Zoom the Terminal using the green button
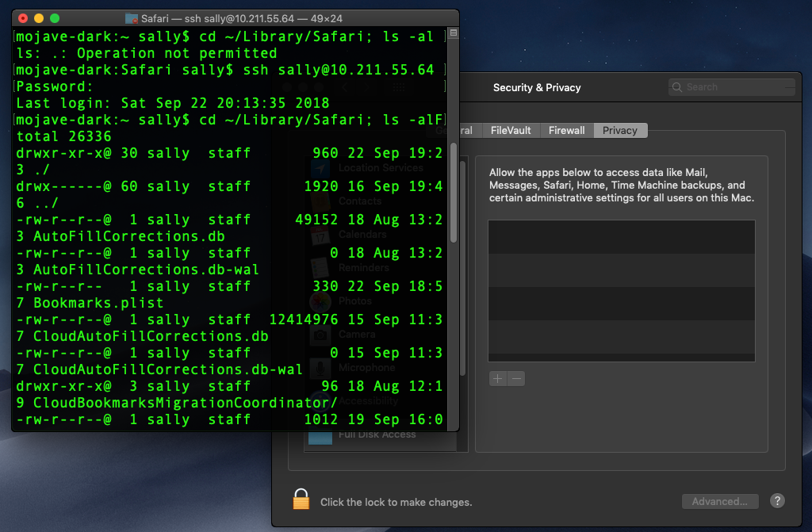Viewport: 812px width, 532px height. coord(54,18)
